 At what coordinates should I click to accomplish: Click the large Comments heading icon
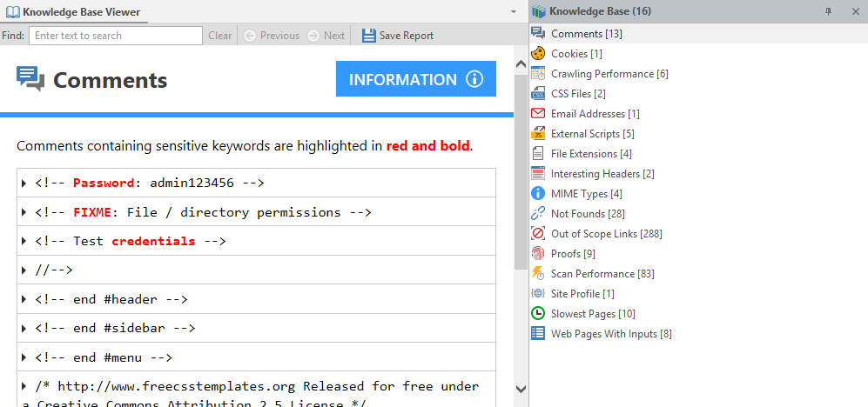click(30, 79)
